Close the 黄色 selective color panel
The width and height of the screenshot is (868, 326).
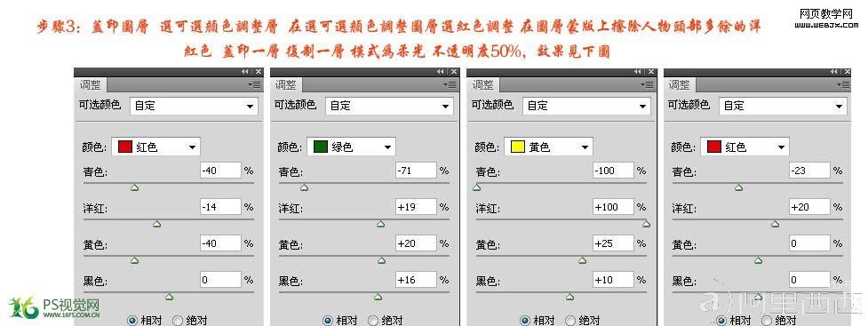point(651,72)
